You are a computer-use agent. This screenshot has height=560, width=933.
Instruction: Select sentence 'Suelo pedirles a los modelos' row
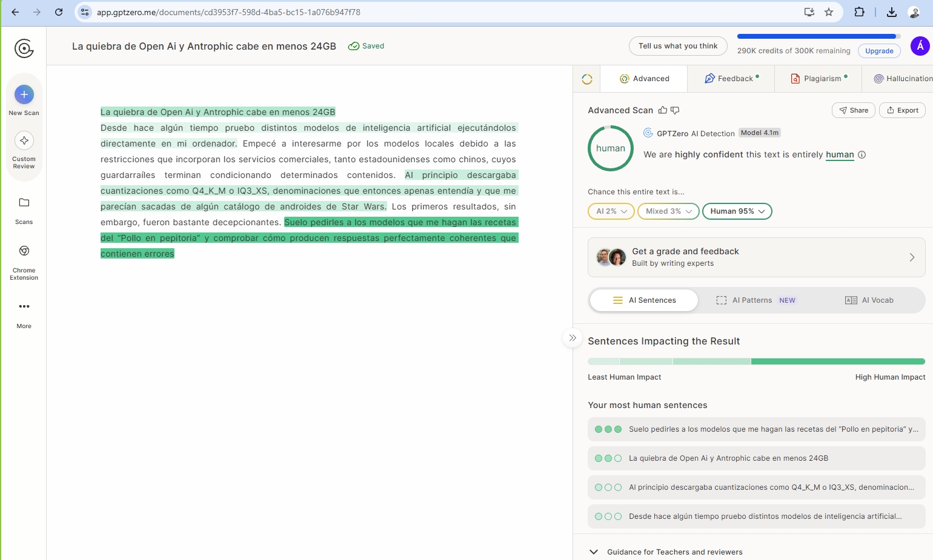[756, 429]
